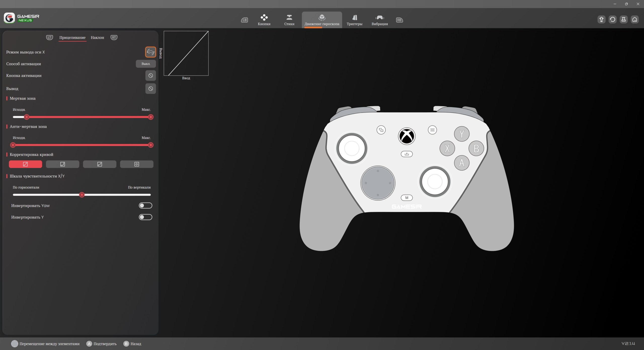Click the Анти-мертвая зона Исходн. slider handle
Viewport: 644px width, 350px height.
coord(13,145)
